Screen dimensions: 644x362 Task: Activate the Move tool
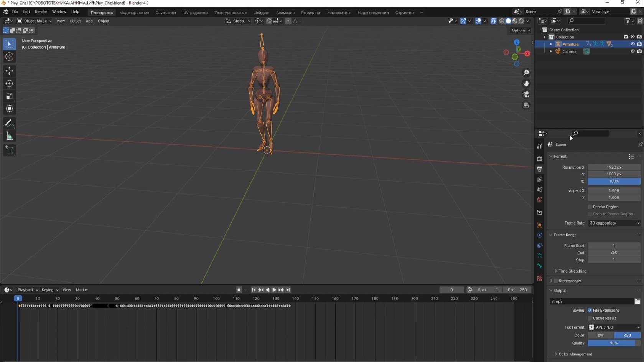coord(9,71)
